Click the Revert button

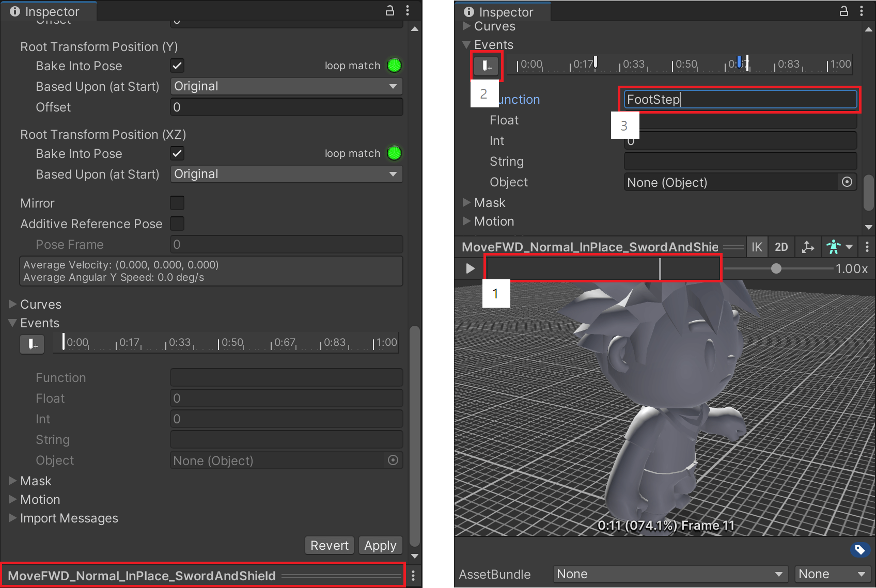coord(330,545)
